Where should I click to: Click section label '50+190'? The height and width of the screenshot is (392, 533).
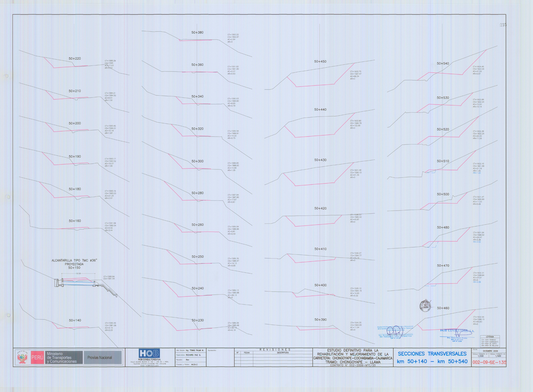tap(75, 156)
